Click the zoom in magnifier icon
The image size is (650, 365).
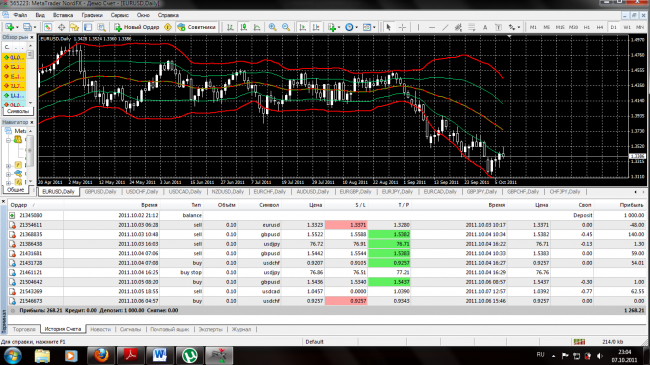272,27
